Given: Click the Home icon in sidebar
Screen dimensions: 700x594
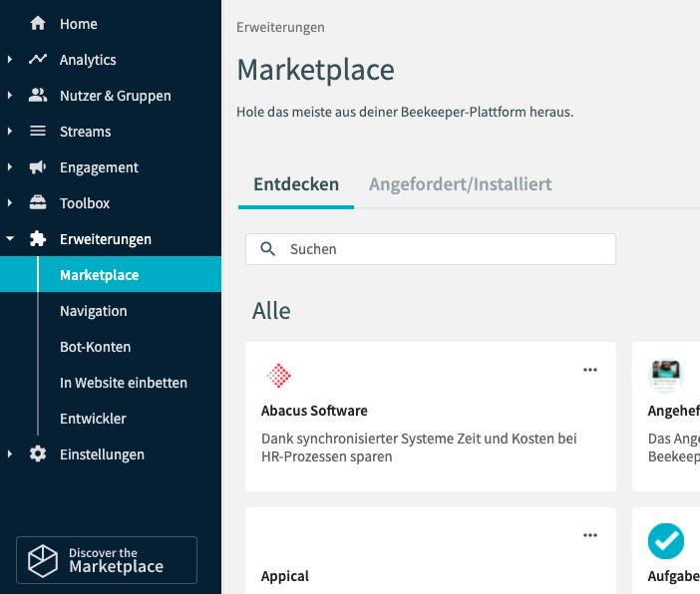Looking at the screenshot, I should pos(38,24).
